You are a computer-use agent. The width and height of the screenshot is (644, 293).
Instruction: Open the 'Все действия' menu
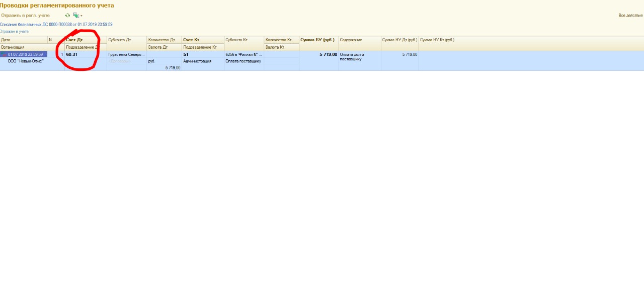click(x=630, y=16)
